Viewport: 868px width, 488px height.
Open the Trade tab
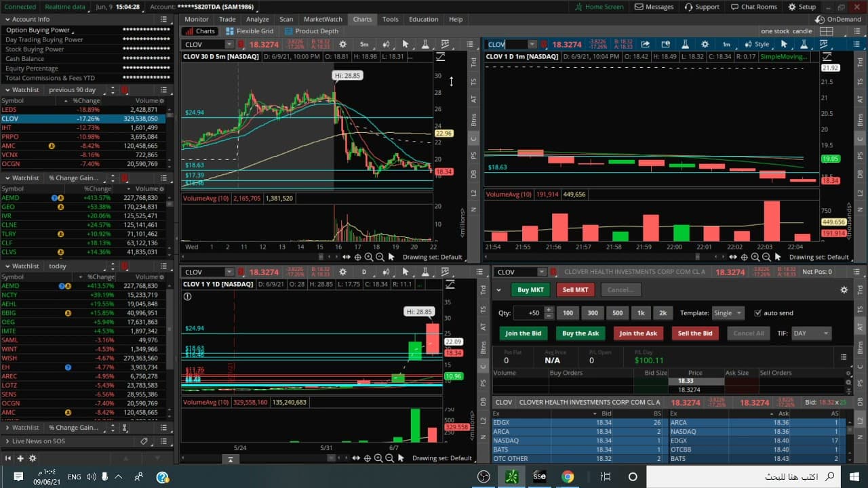[227, 19]
